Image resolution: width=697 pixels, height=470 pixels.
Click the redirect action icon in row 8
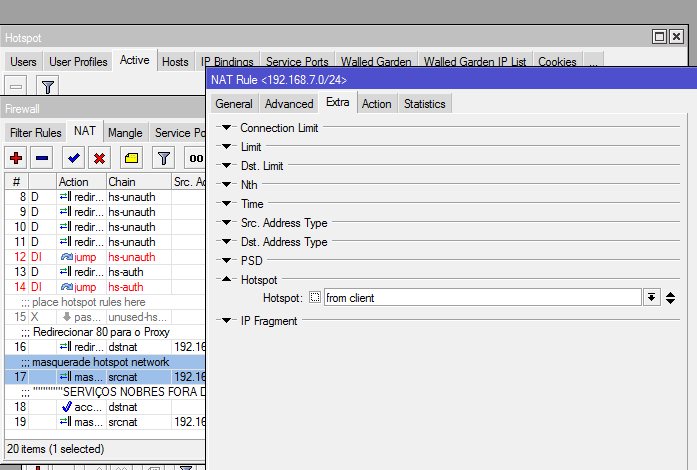(x=65, y=197)
